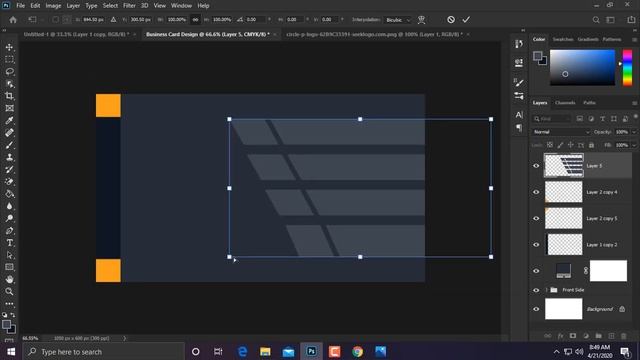
Task: Select the Type tool
Action: coord(9,243)
